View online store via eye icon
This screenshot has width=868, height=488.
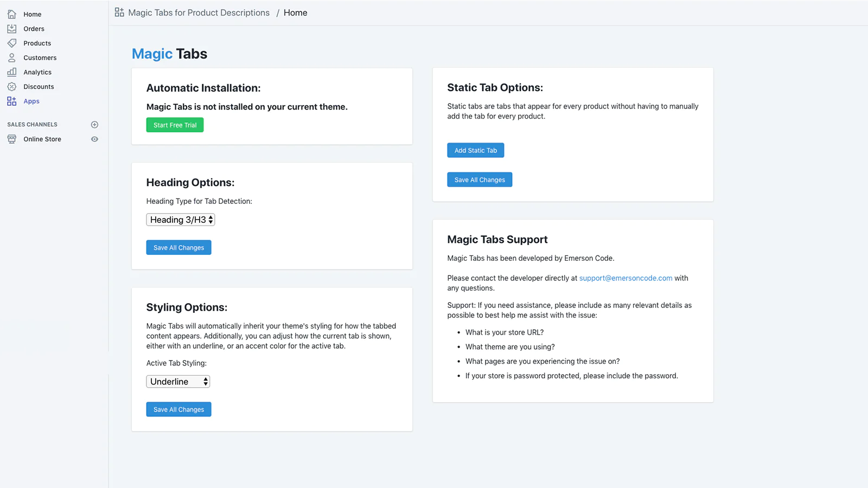point(94,139)
